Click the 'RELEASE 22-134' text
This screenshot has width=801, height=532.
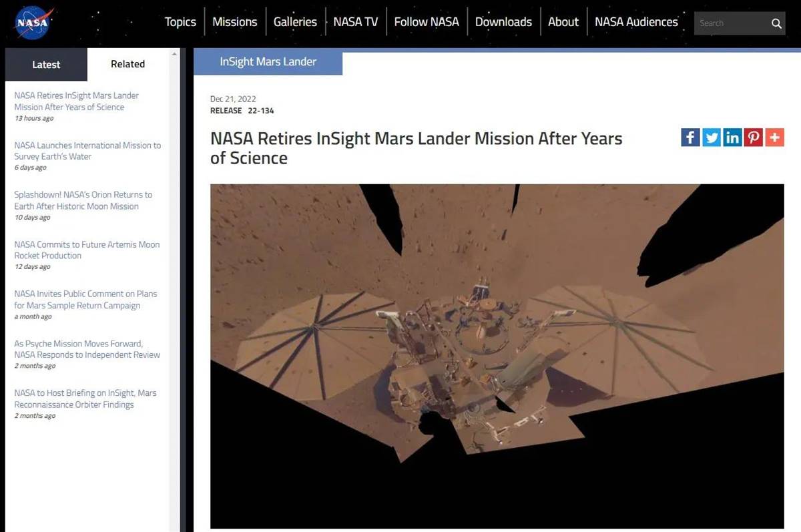(242, 111)
